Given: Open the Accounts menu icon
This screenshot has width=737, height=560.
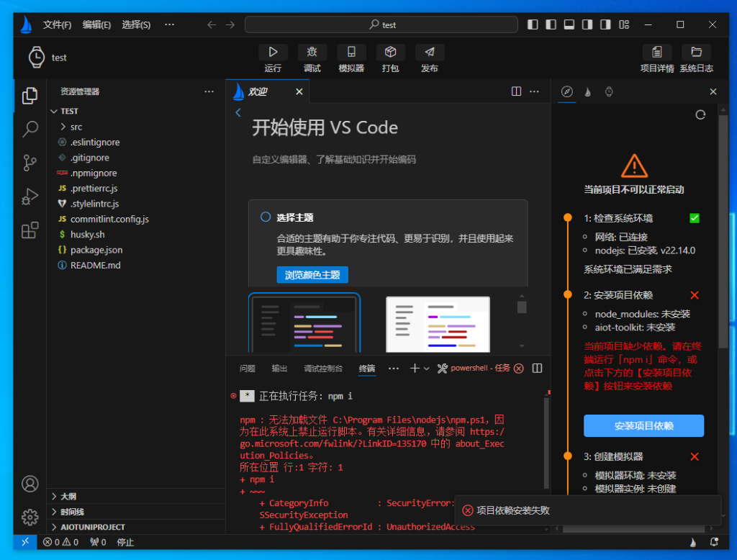Looking at the screenshot, I should coord(30,484).
